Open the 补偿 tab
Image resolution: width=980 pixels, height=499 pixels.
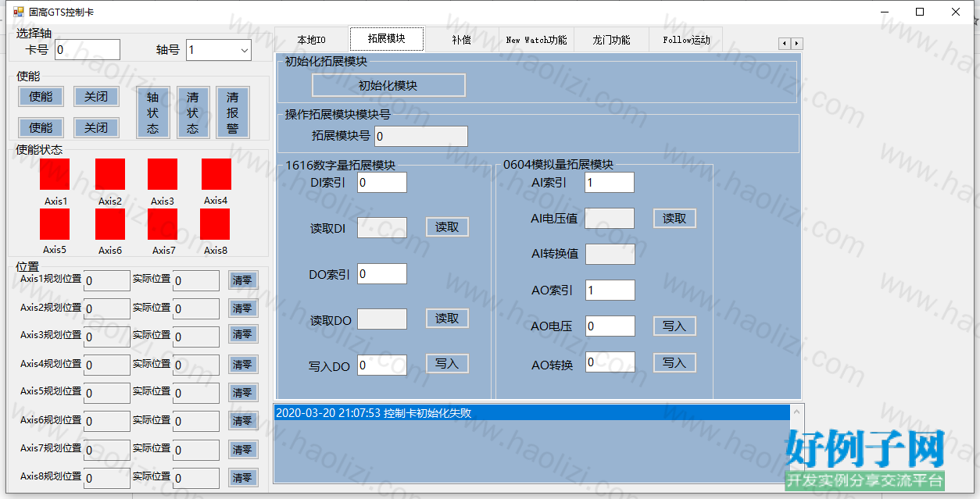461,40
